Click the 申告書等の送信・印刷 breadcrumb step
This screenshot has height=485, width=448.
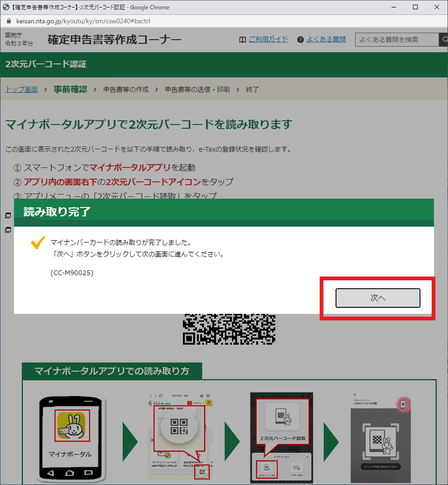197,90
